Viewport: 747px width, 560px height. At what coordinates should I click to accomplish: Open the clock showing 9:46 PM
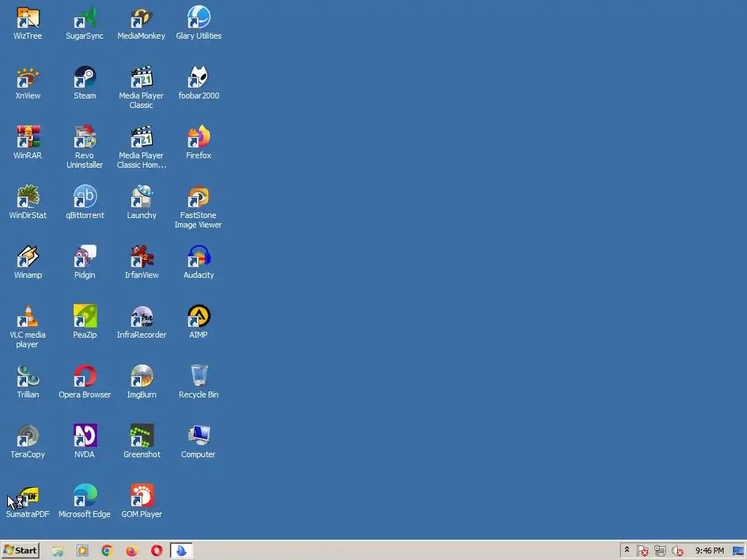pyautogui.click(x=709, y=551)
